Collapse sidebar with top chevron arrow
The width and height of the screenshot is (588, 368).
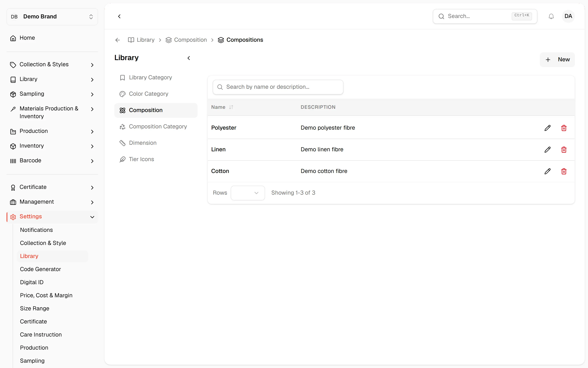(x=119, y=16)
